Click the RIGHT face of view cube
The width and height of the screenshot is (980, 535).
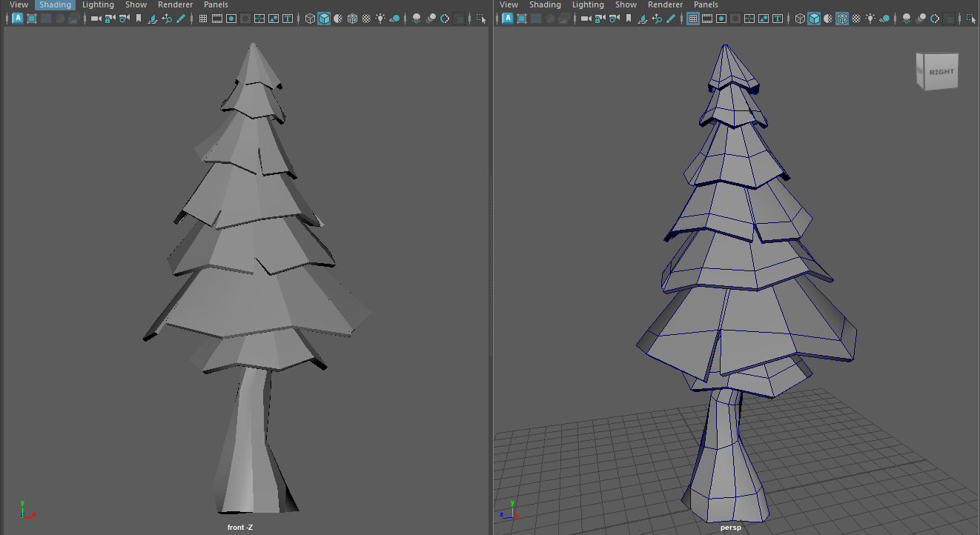pyautogui.click(x=941, y=72)
